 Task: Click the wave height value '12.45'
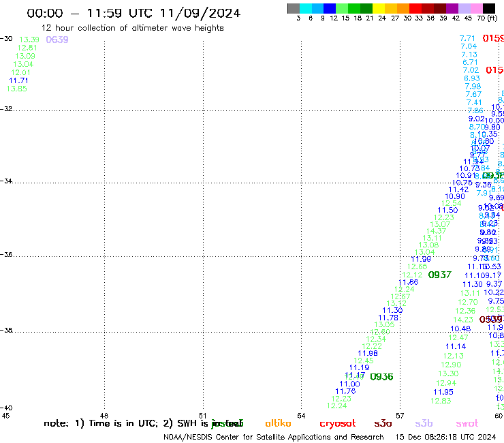tap(364, 361)
